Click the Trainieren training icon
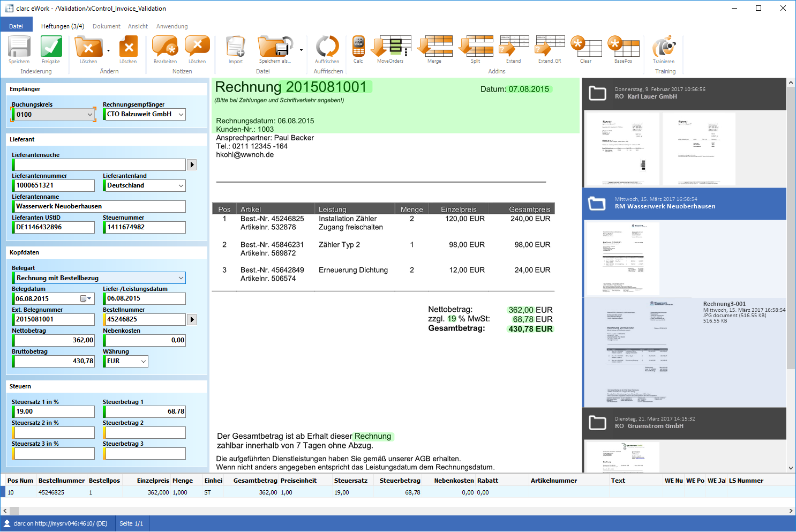Viewport: 796px width, 532px height. pyautogui.click(x=664, y=47)
